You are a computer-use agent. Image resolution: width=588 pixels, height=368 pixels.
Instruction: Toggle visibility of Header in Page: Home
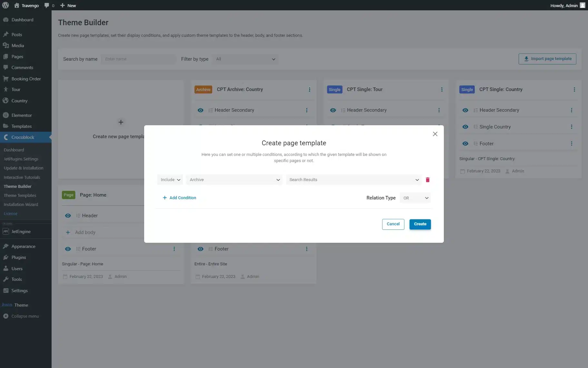click(68, 216)
